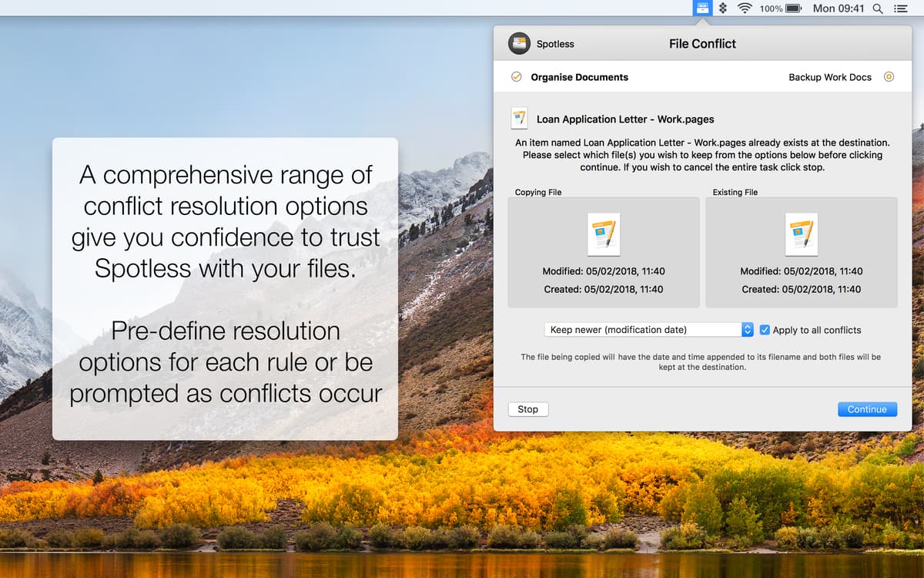The image size is (924, 578).
Task: Select the Existing File document thumbnail
Action: [801, 235]
